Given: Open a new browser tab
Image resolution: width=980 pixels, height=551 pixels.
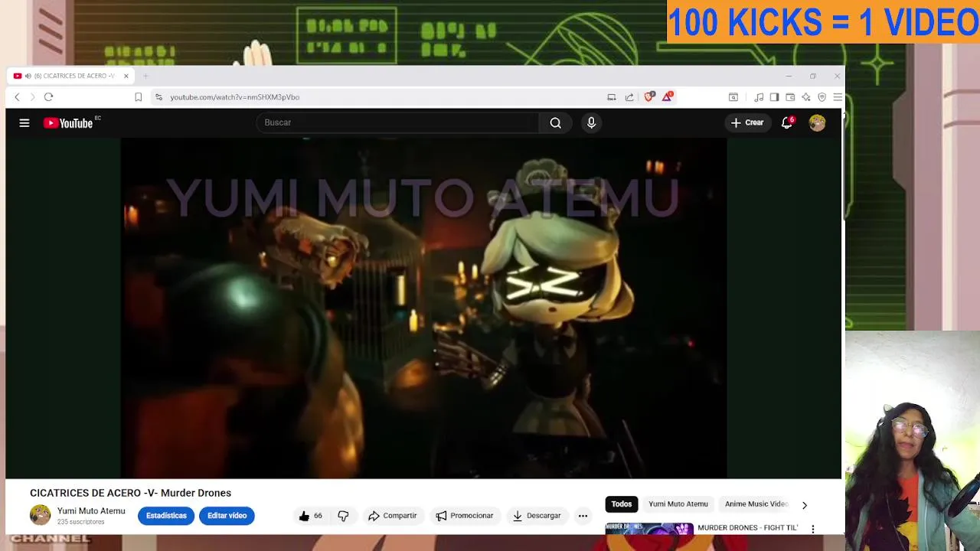Looking at the screenshot, I should point(145,76).
